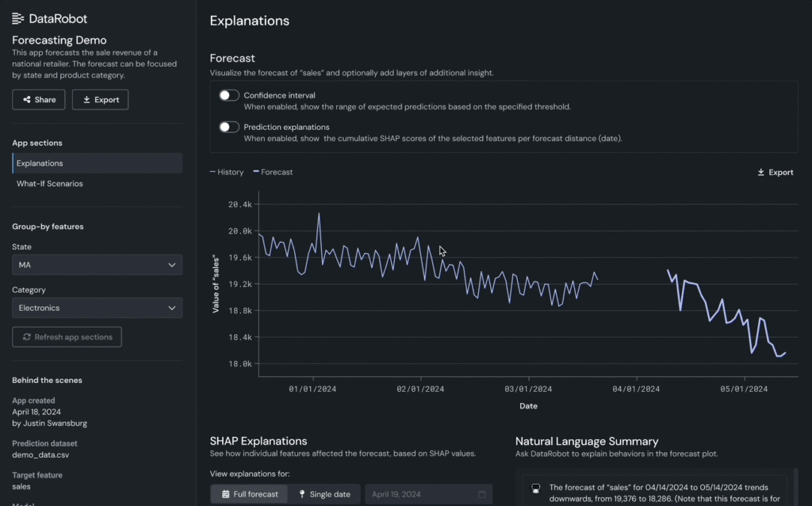Click the Refresh app sections button
Screen dimensions: 812x506
point(67,336)
